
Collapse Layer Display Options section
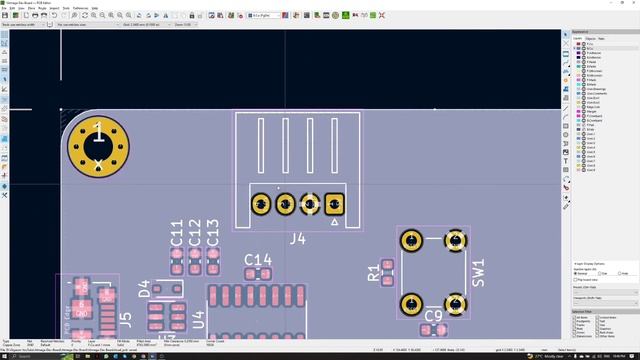(x=589, y=264)
